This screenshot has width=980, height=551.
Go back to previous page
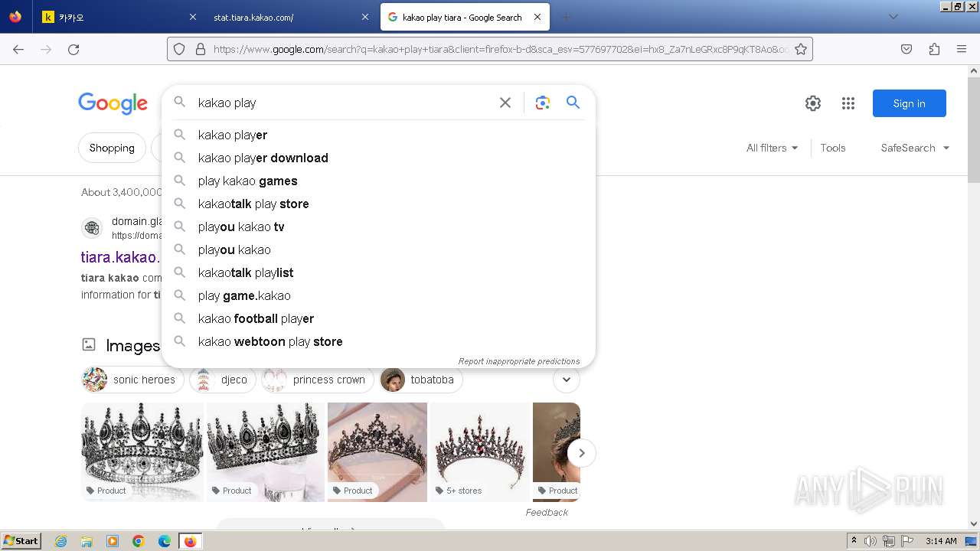(x=18, y=49)
